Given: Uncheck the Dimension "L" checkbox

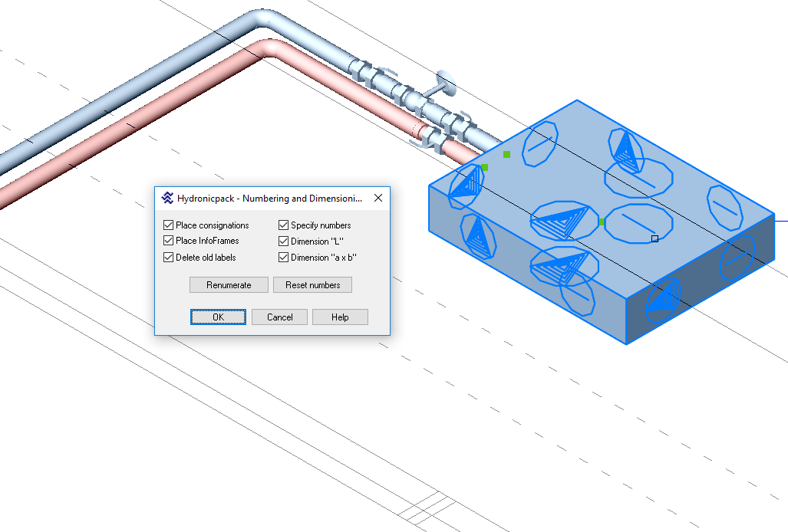Looking at the screenshot, I should point(283,241).
